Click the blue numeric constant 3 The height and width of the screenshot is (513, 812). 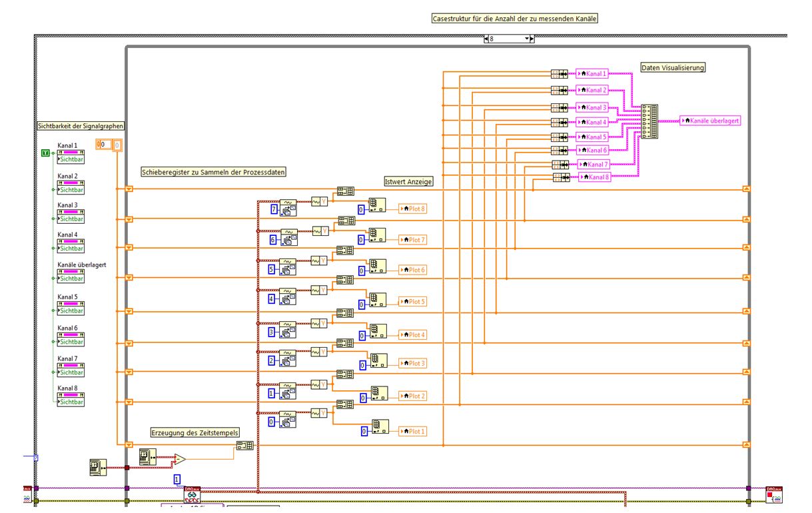click(x=271, y=331)
